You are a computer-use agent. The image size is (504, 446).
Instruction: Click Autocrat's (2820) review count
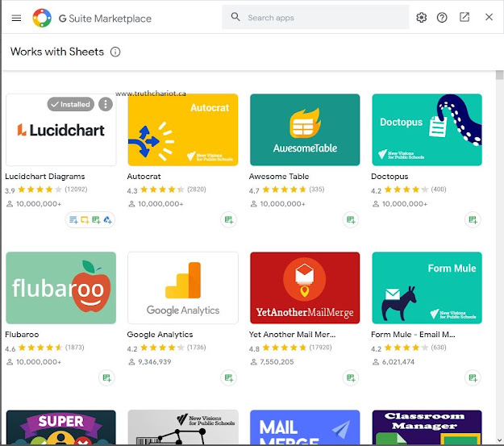point(197,189)
